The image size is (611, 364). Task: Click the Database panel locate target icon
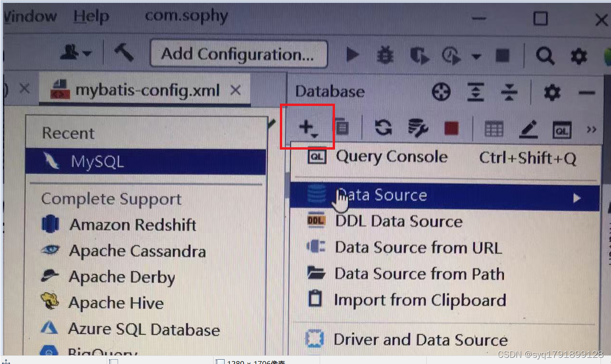(441, 92)
